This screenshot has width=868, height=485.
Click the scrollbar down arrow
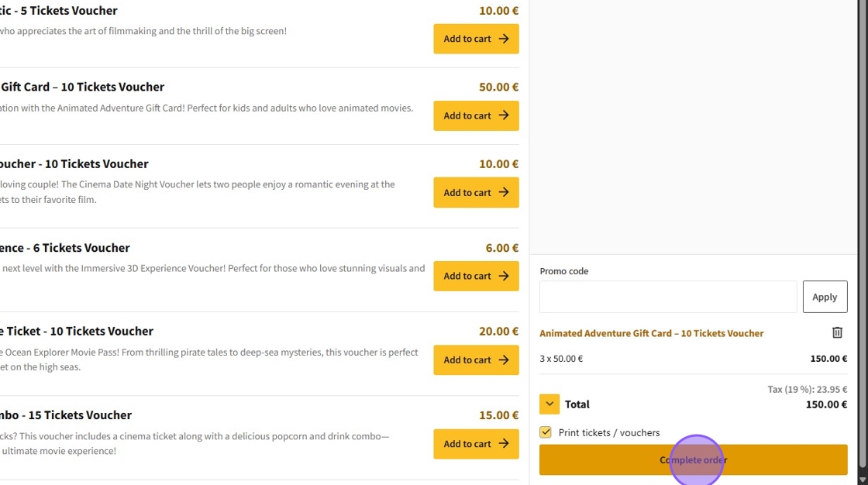(x=863, y=480)
